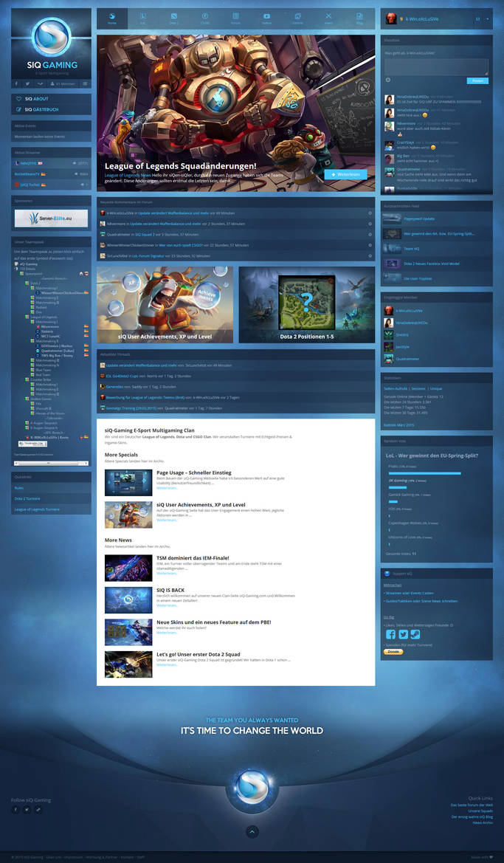Click the Facebook icon under Follow siQ-Gaming

(16, 810)
